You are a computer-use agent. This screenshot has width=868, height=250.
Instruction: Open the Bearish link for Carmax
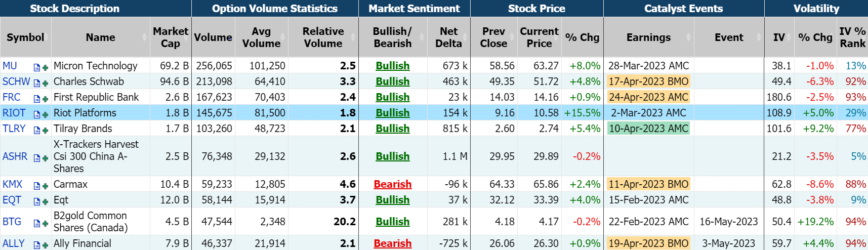[x=392, y=184]
